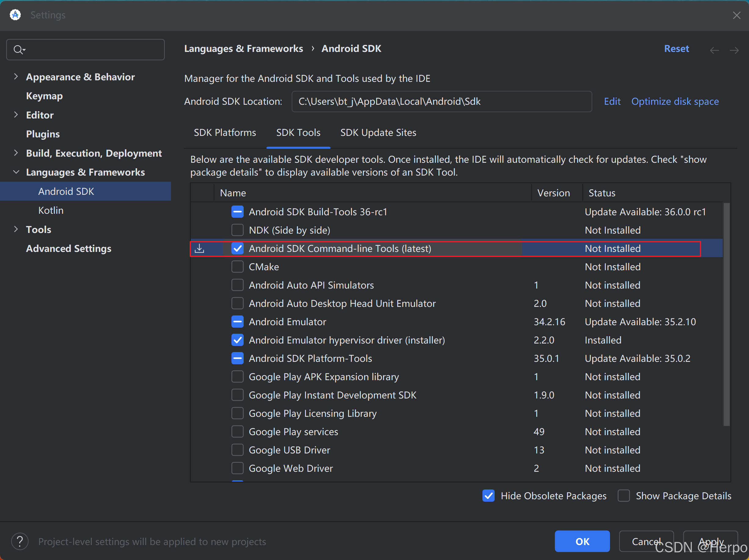Image resolution: width=749 pixels, height=560 pixels.
Task: Switch to SDK Platforms tab
Action: pyautogui.click(x=225, y=133)
